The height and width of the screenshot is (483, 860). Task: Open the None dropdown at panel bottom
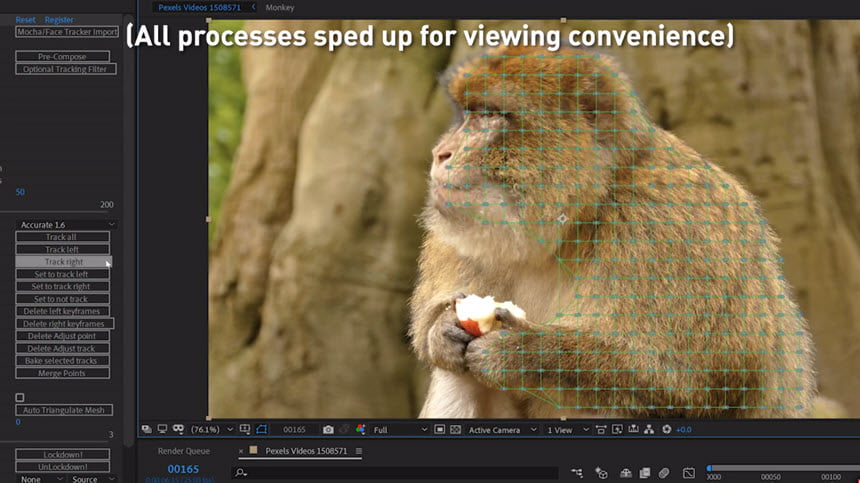click(41, 479)
